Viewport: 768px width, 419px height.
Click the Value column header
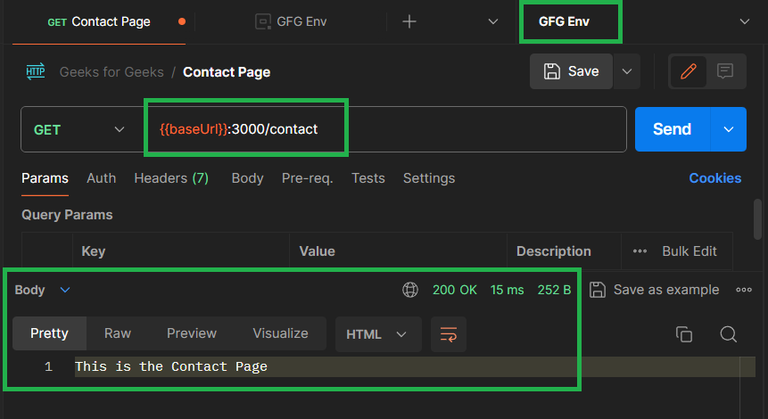tap(317, 251)
